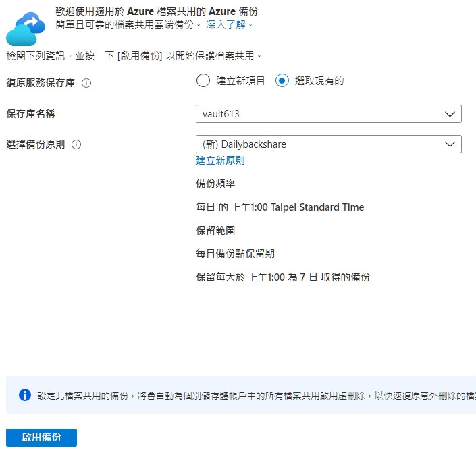Click the 建立新原則 link

(x=220, y=161)
